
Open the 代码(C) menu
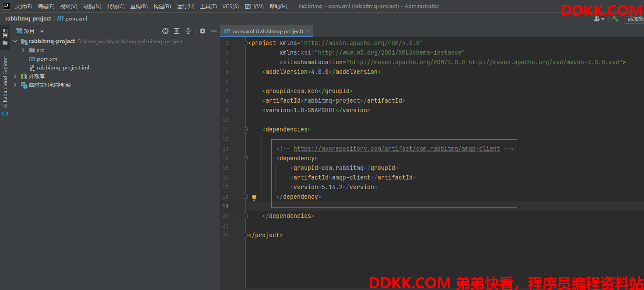pyautogui.click(x=115, y=7)
